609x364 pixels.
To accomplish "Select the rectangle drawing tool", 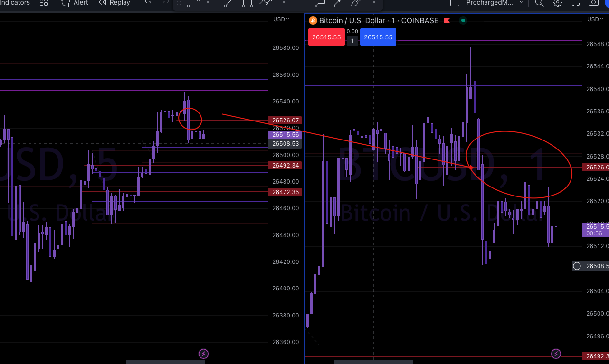I will tap(247, 3).
